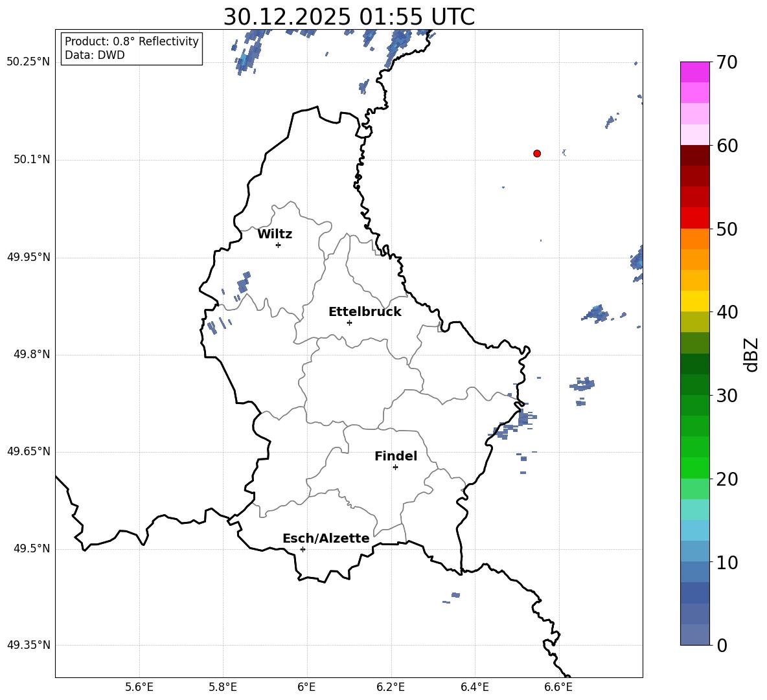This screenshot has width=767, height=700.
Task: Click the Esch/Alzette location cross marker
Action: tap(303, 549)
